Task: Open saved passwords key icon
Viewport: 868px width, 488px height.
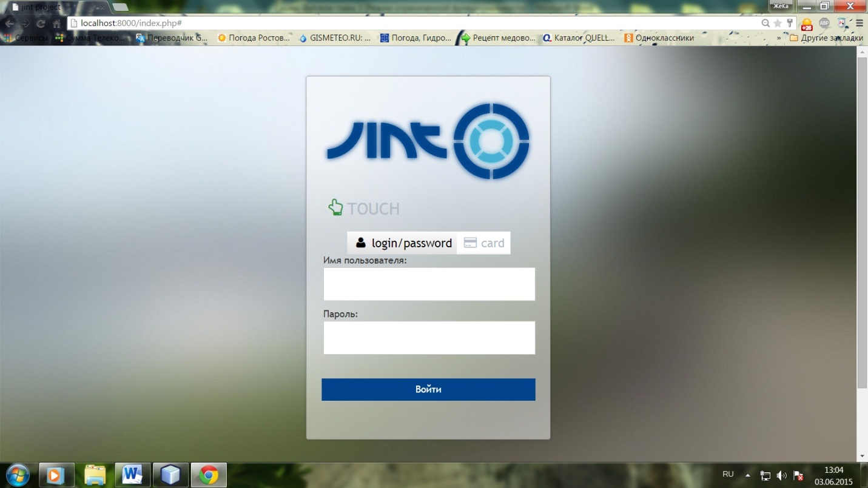Action: 790,23
